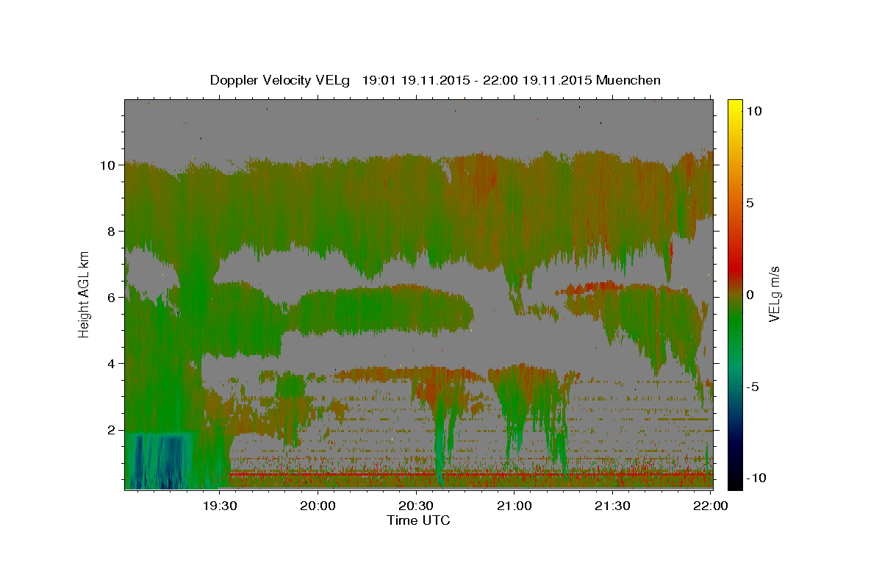Click the '20:00' time axis label
Image resolution: width=882 pixels, height=588 pixels.
click(x=318, y=506)
